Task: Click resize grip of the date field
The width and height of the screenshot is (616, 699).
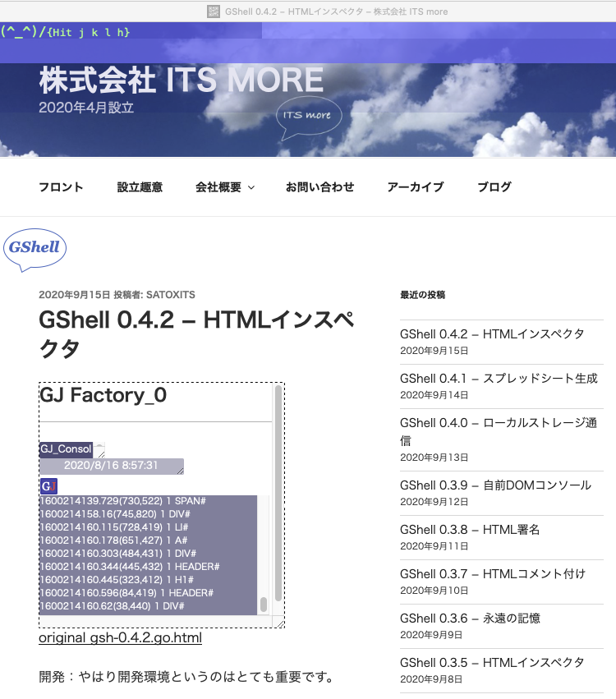Action: pyautogui.click(x=180, y=471)
